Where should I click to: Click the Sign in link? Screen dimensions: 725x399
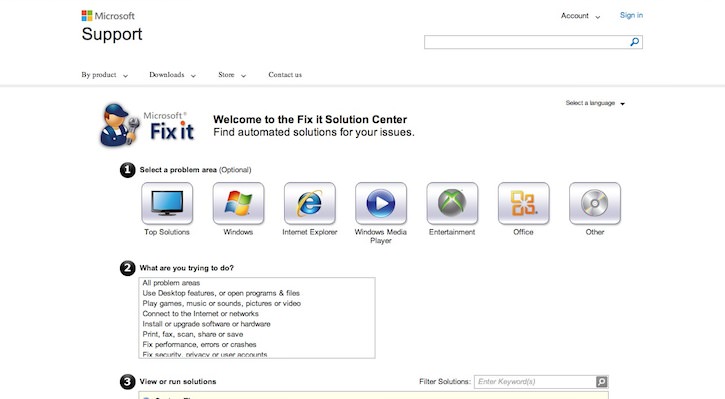pyautogui.click(x=631, y=15)
